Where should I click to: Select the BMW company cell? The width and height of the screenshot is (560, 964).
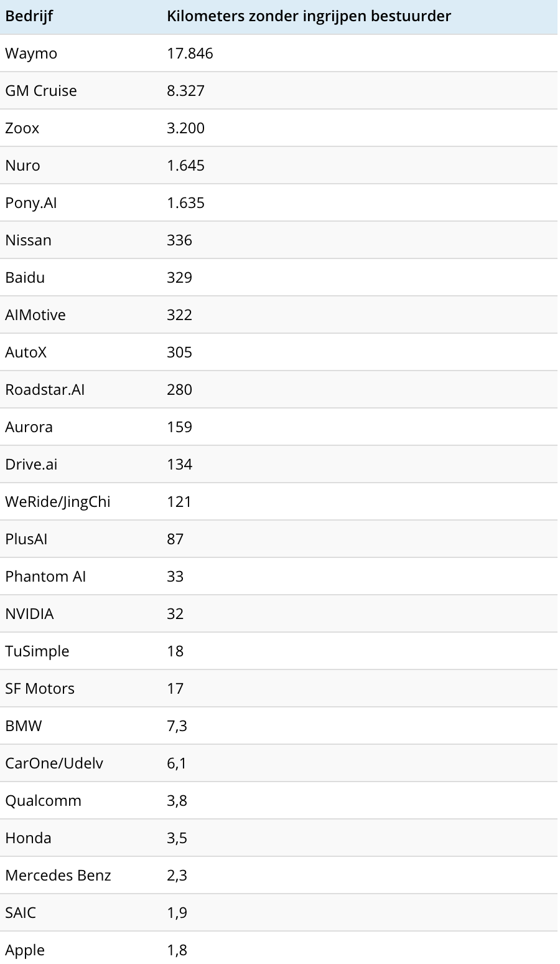(24, 726)
